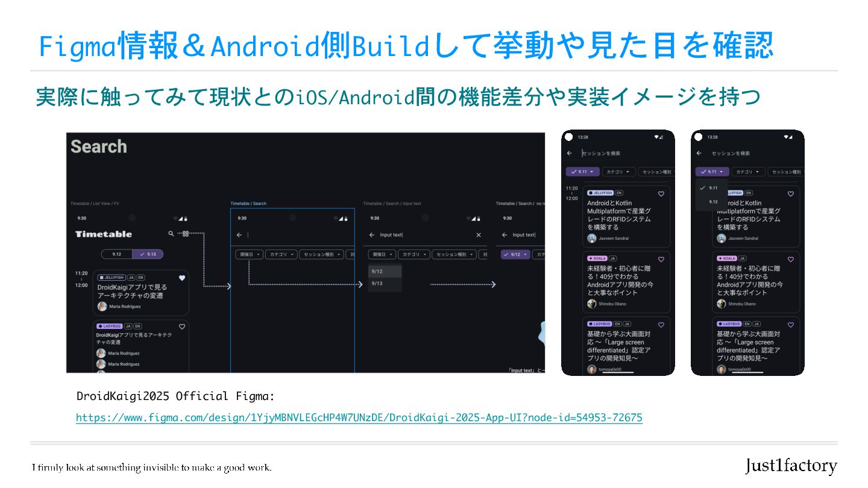Screen dimensions: 868x488
Task: Click the grid view icon in Timetable header
Action: point(186,234)
